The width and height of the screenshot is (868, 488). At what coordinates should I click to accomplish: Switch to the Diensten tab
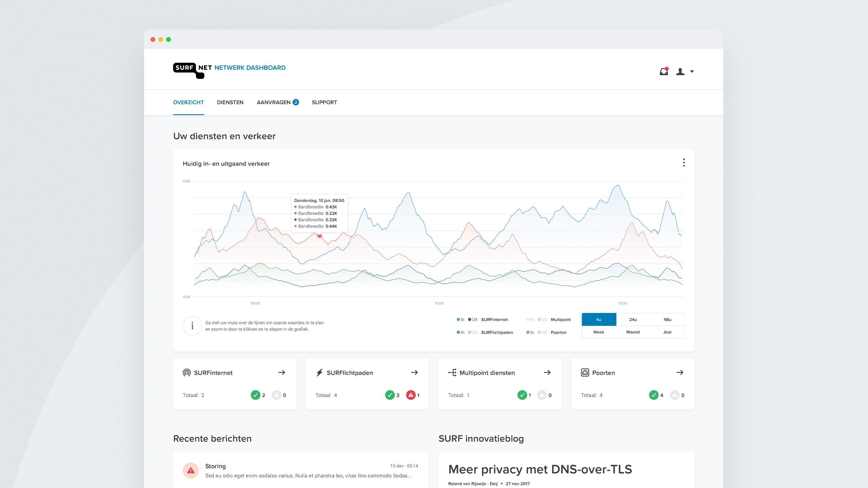[230, 102]
